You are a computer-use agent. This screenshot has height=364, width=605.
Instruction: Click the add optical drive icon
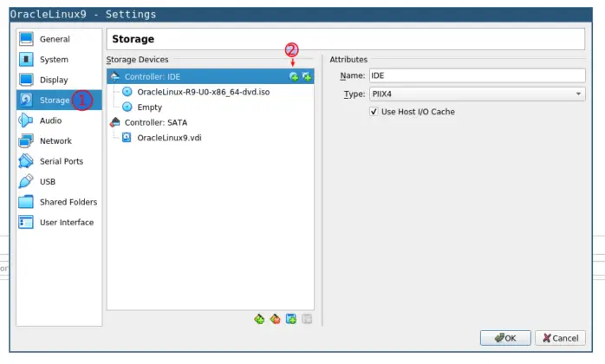tap(294, 77)
